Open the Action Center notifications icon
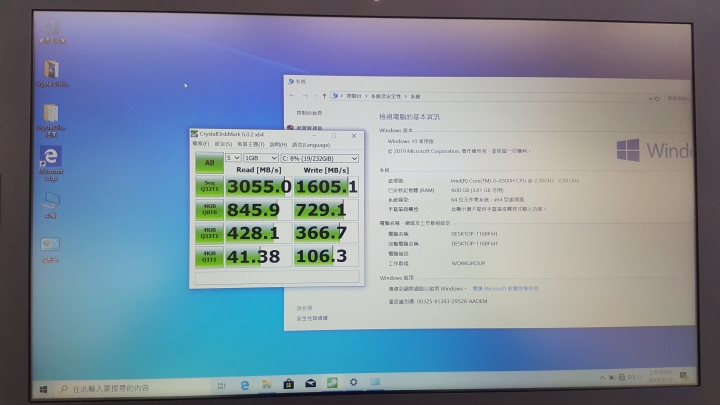720x405 pixels. [683, 376]
